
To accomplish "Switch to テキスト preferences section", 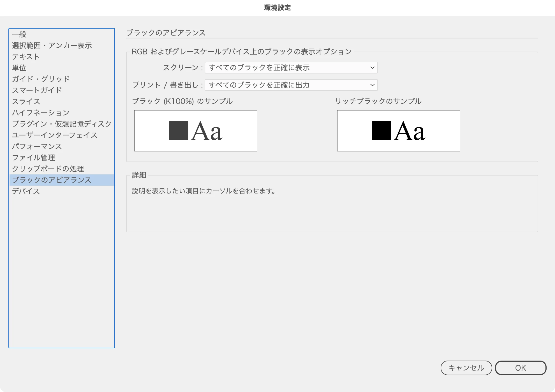I will (26, 57).
